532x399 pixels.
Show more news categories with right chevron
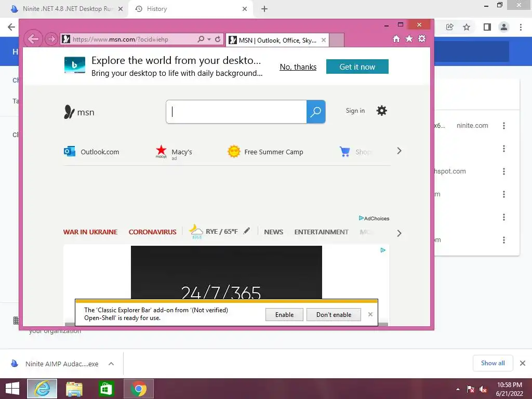point(400,233)
